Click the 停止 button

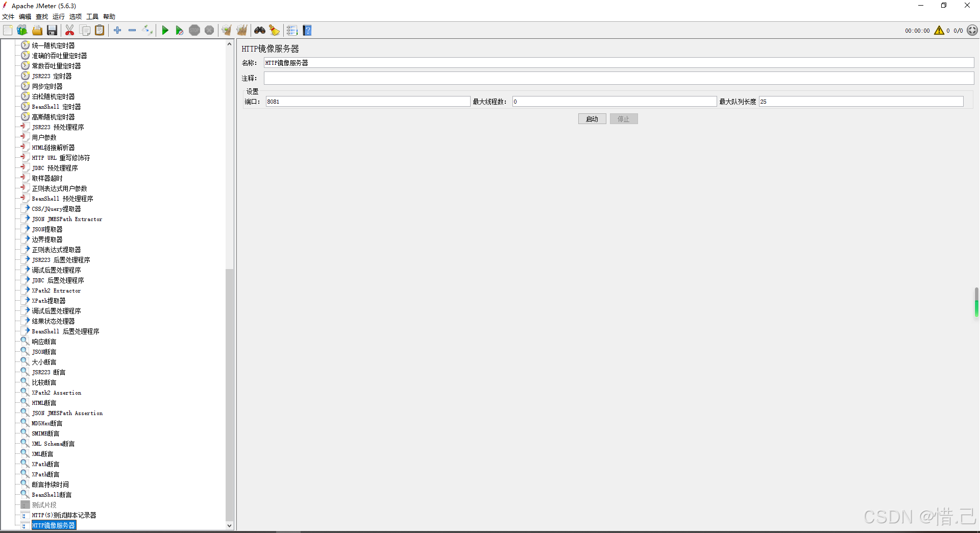[624, 119]
